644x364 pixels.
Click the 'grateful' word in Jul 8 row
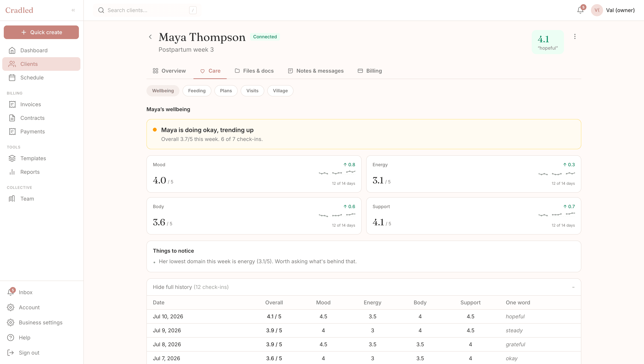click(x=515, y=345)
